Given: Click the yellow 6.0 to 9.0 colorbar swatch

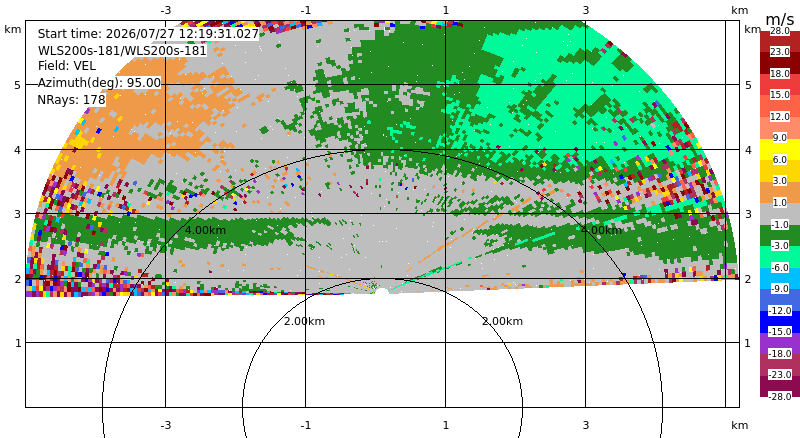Looking at the screenshot, I should point(780,150).
